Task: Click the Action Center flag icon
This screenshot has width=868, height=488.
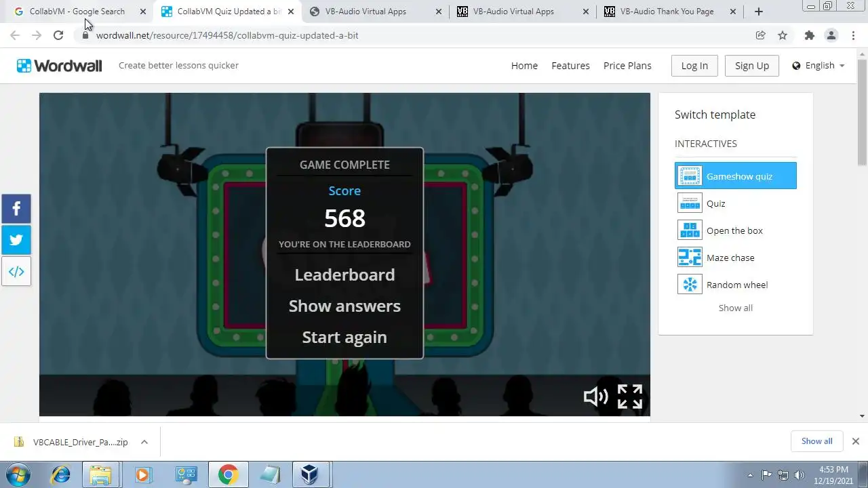Action: [766, 475]
